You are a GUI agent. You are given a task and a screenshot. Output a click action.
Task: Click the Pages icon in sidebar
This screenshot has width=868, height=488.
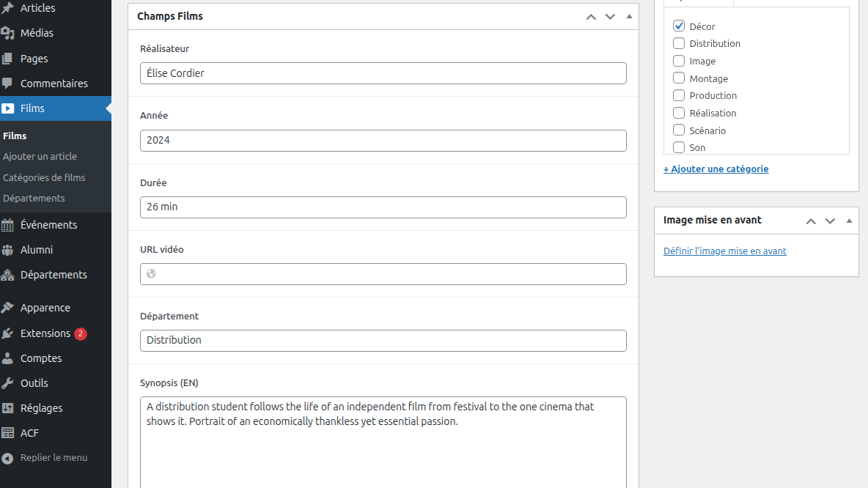[8, 59]
